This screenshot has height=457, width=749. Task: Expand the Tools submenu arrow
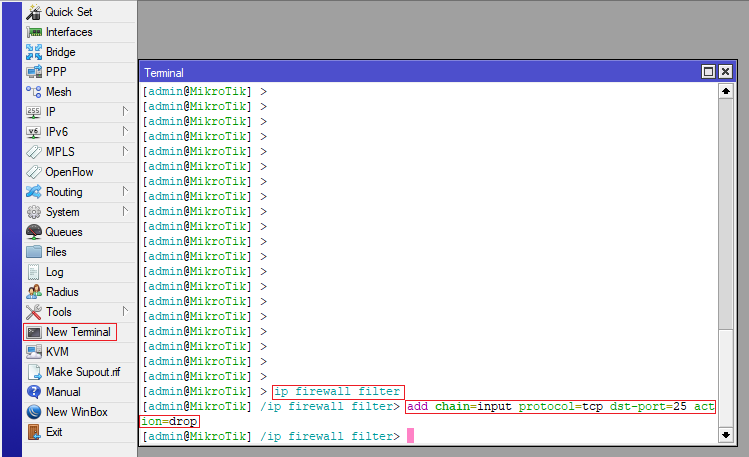[125, 311]
